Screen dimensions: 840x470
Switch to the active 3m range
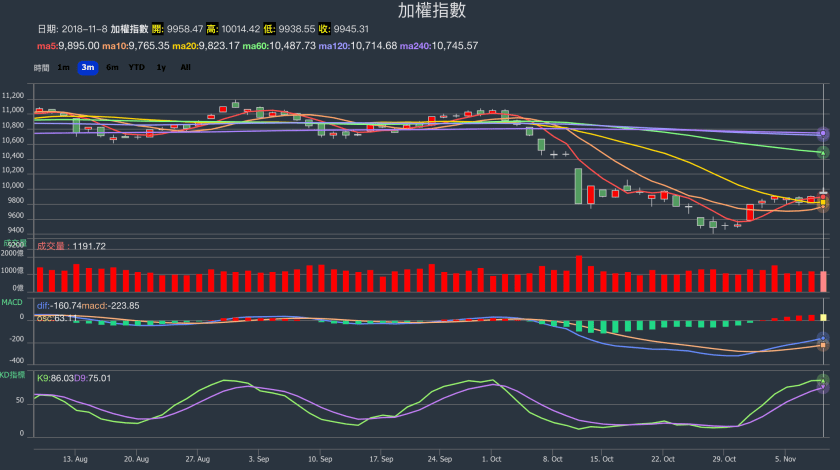point(87,67)
